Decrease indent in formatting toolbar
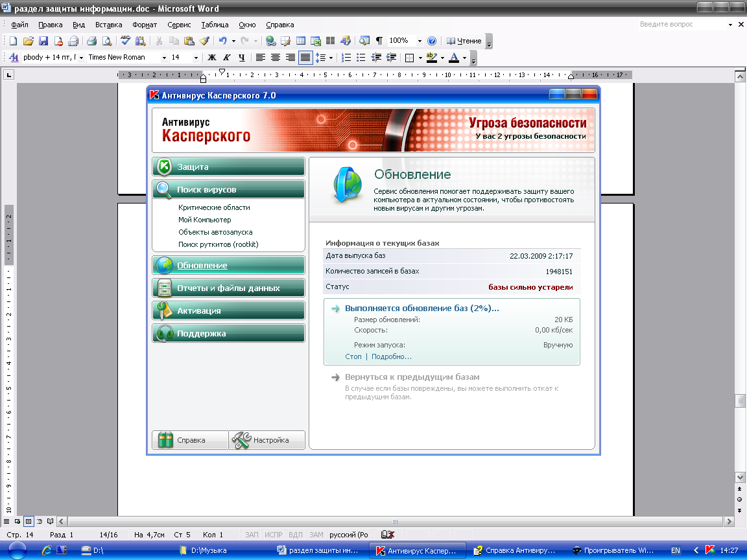This screenshot has width=747, height=560. (x=376, y=58)
